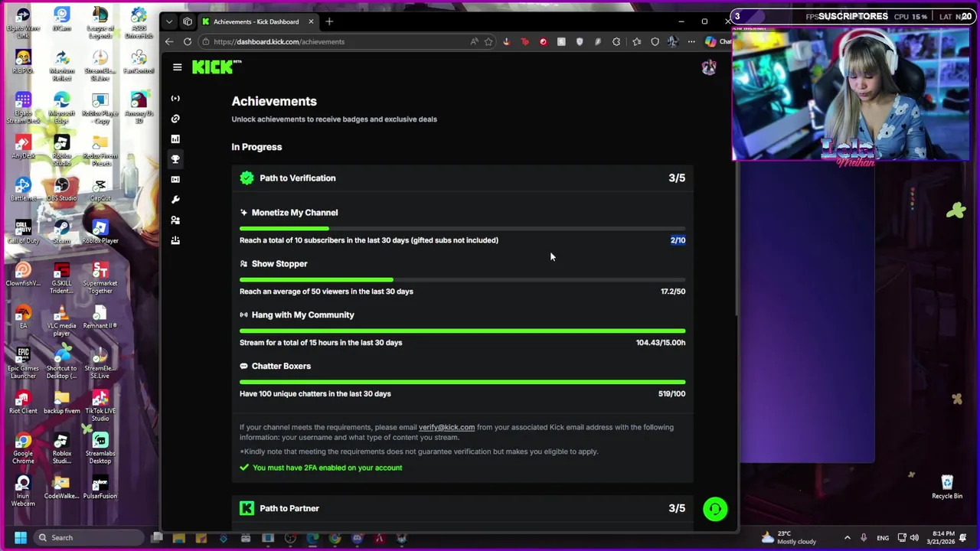Toggle read aloud in address bar
Image resolution: width=980 pixels, height=551 pixels.
(475, 41)
